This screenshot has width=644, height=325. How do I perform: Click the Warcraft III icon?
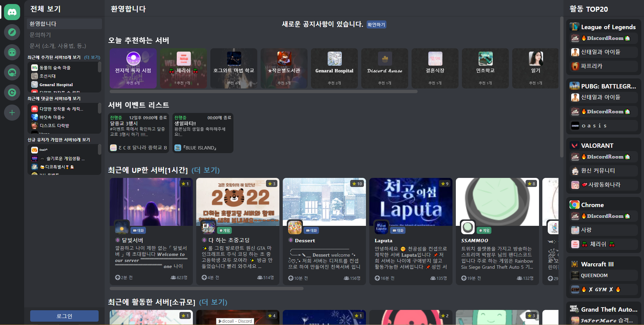(x=574, y=264)
